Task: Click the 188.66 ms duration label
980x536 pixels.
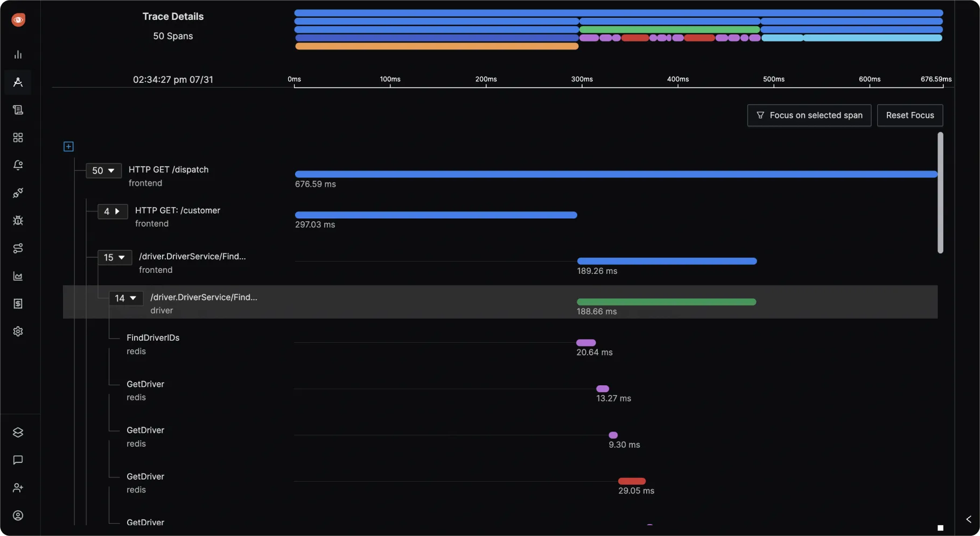Action: tap(597, 312)
